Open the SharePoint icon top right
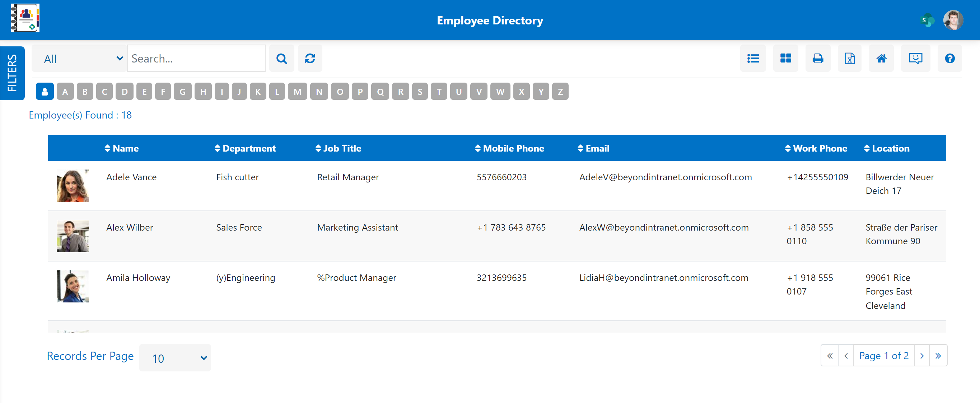 927,20
